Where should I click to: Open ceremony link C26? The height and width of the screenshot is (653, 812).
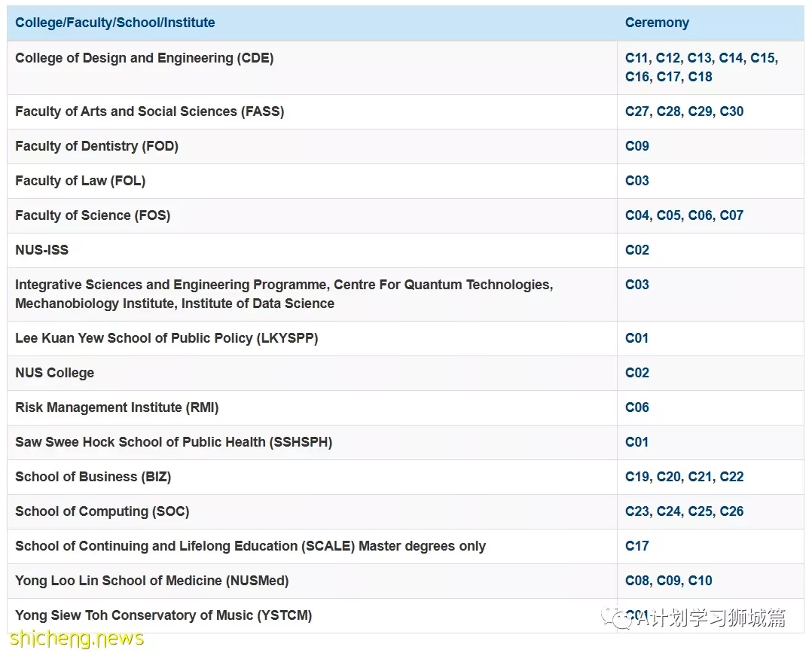coord(731,511)
